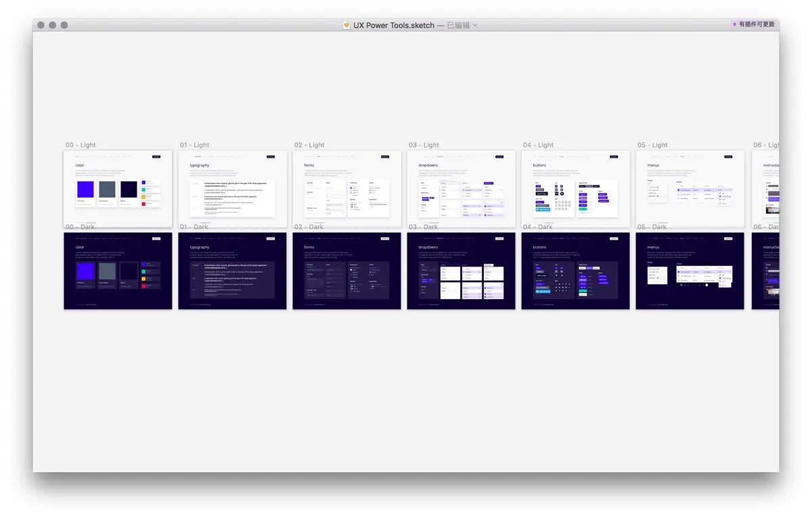Pick the Secondary gray swatch in 00 - Light
812x519 pixels.
coord(107,189)
